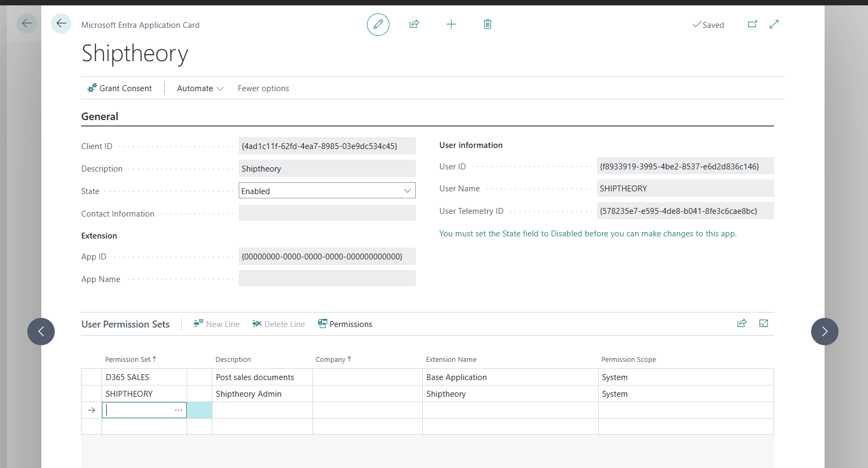
Task: Click the System scope cell for D365 SALES
Action: pyautogui.click(x=686, y=377)
